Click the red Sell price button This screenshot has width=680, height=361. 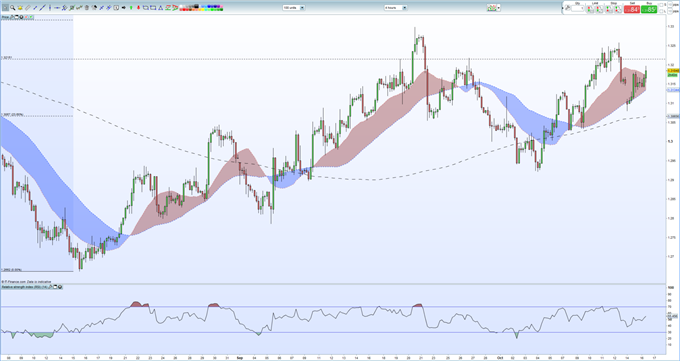tap(632, 9)
